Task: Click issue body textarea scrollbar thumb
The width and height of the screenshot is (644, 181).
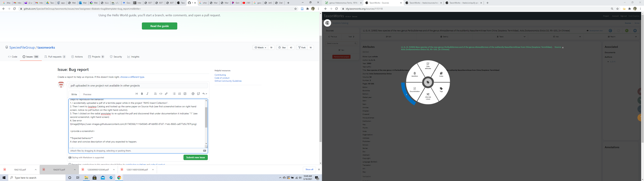Action: 206,117
